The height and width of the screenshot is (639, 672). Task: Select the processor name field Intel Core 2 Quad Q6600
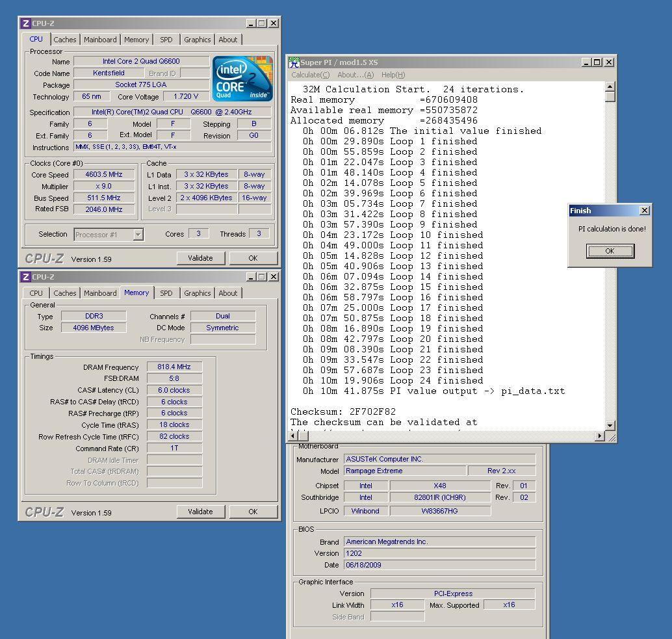[x=141, y=61]
